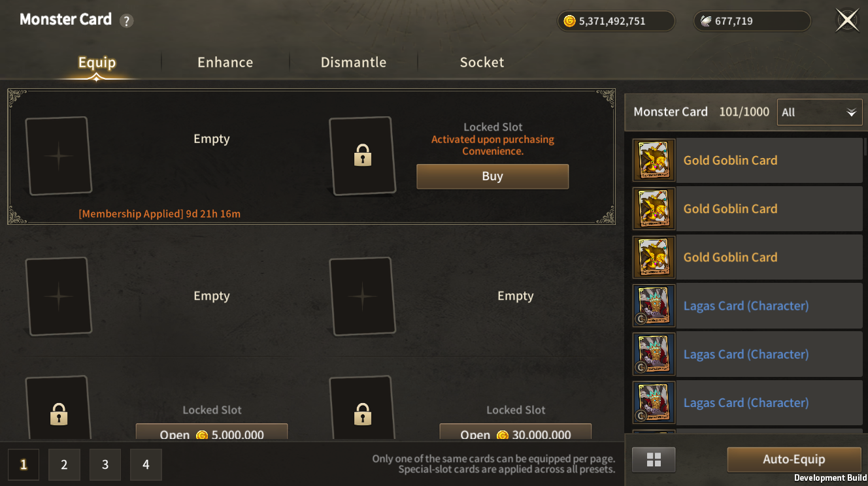The width and height of the screenshot is (868, 486).
Task: Click the padlock on the Convenience locked slot
Action: [x=362, y=156]
